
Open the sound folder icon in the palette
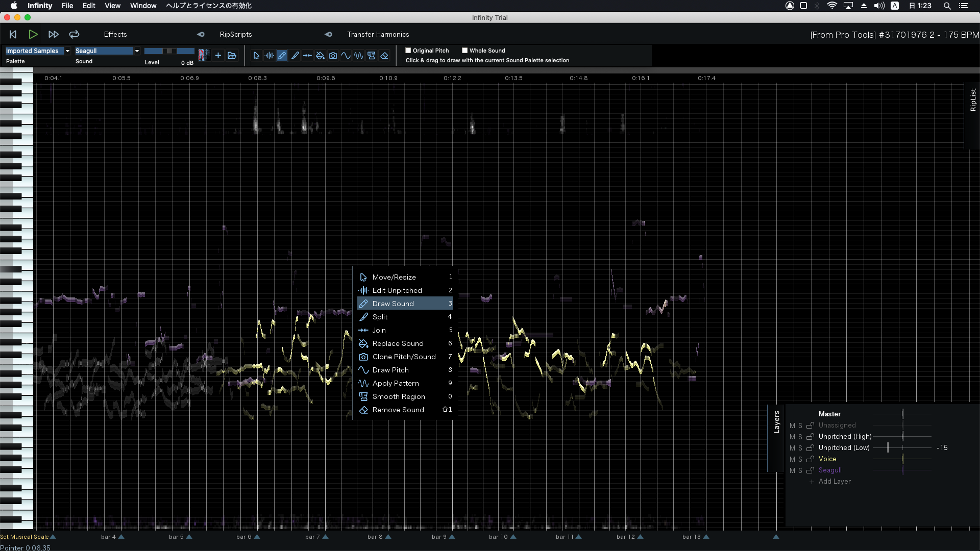(x=232, y=56)
